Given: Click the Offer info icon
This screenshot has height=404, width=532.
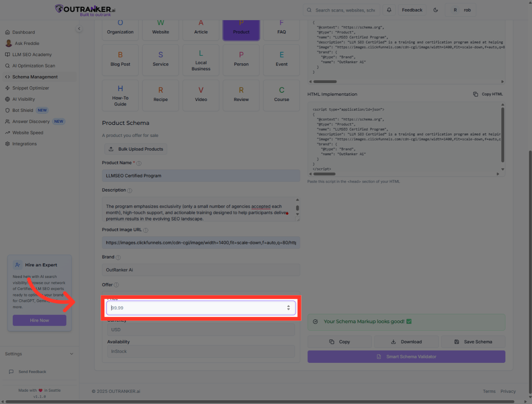Looking at the screenshot, I should pyautogui.click(x=116, y=285).
